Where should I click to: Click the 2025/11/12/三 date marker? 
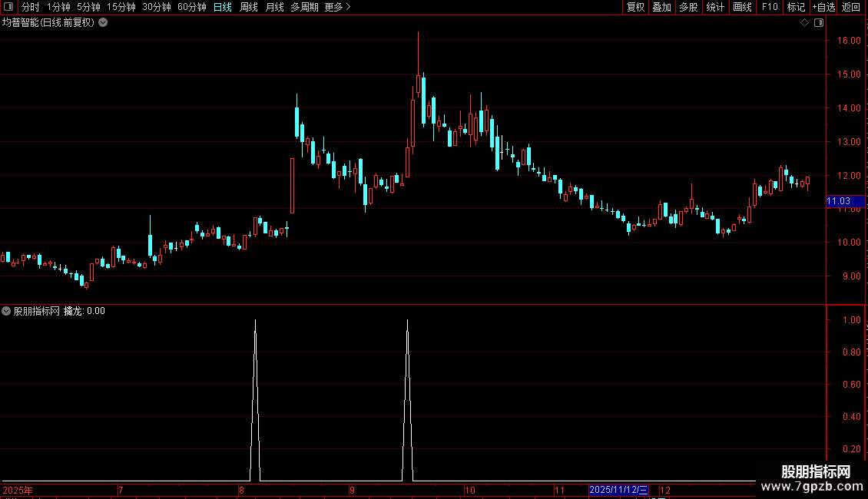click(x=618, y=490)
